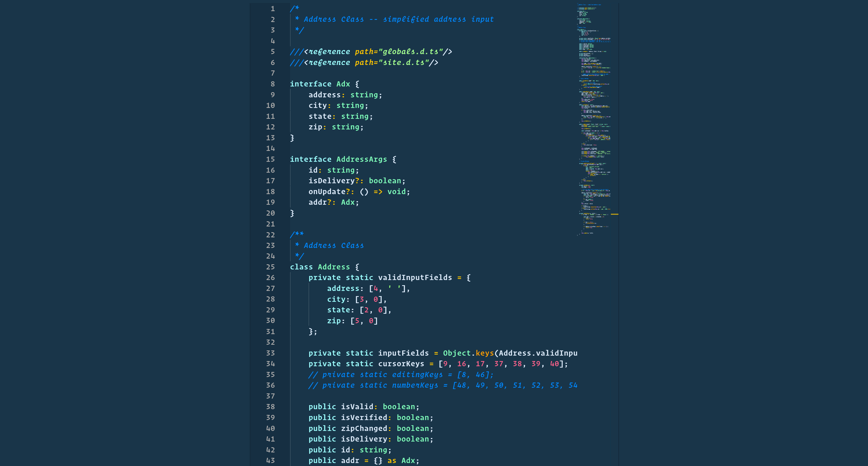Screen dimensions: 868x466
Task: Click the yellow change marker in the minimap
Action: pyautogui.click(x=615, y=214)
